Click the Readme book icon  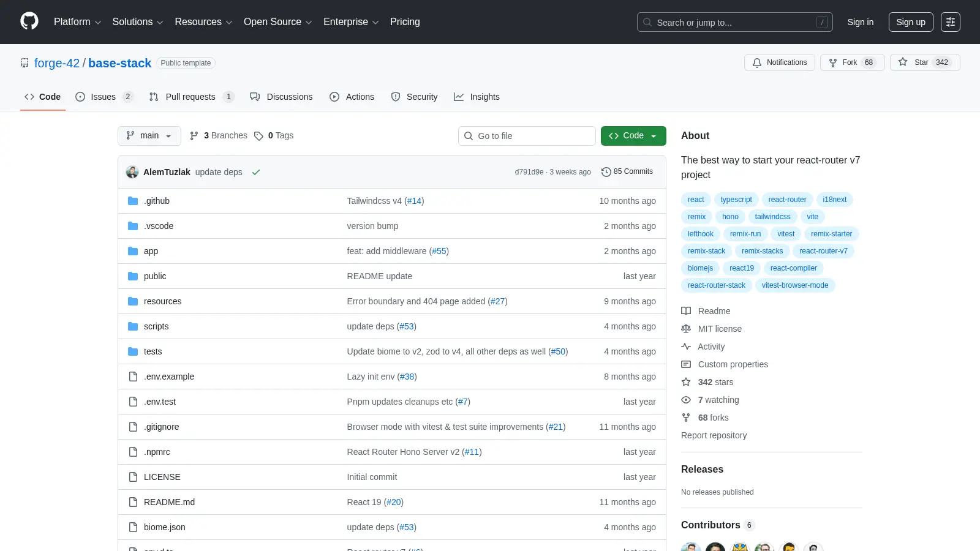coord(686,311)
